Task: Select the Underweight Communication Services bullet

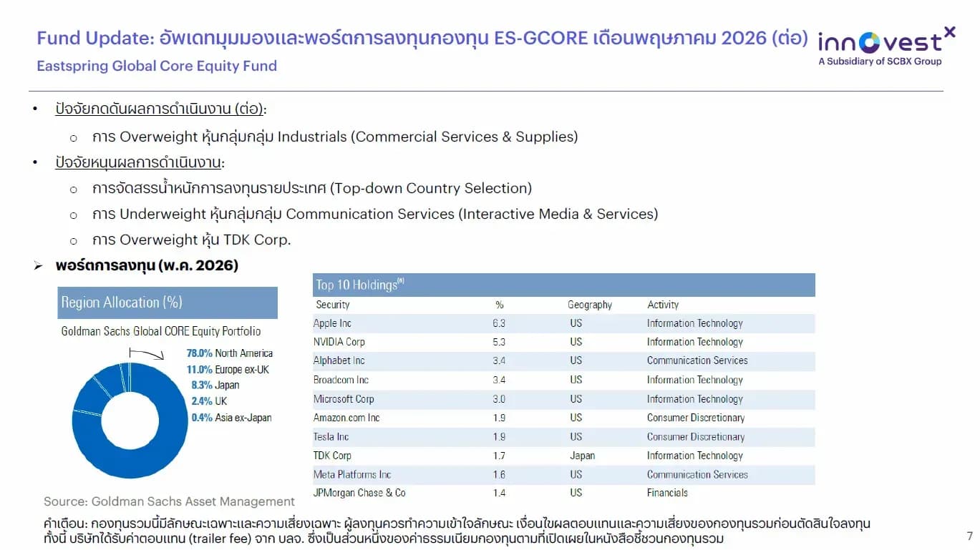Action: (375, 214)
